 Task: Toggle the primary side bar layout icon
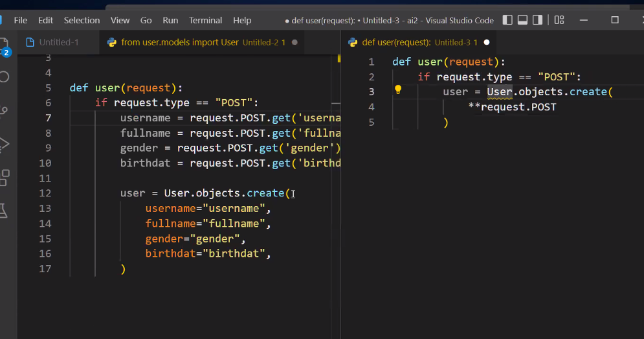coord(507,19)
